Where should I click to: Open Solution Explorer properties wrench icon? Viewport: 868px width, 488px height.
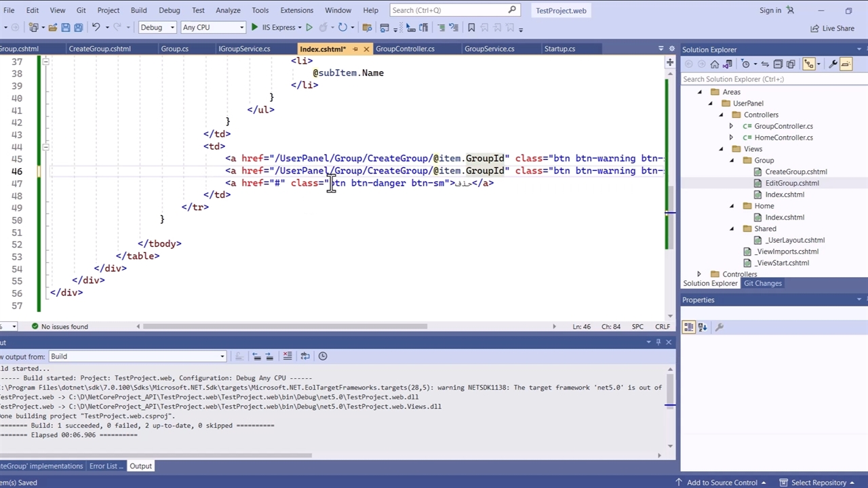click(833, 64)
